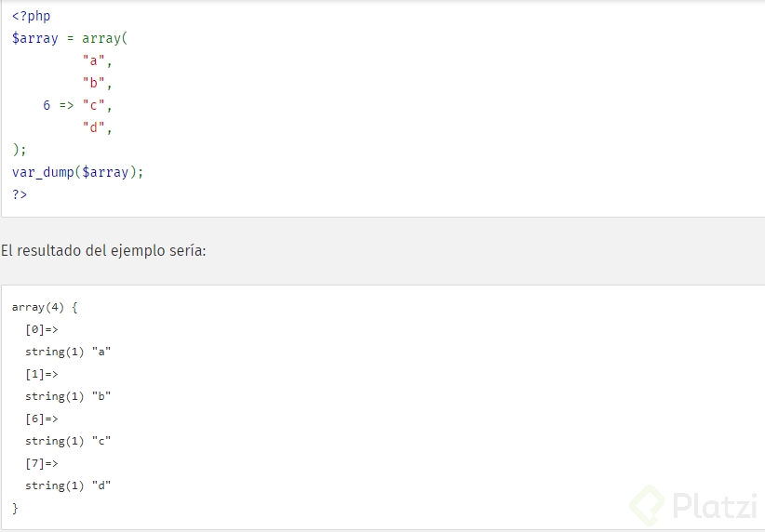Image resolution: width=765 pixels, height=532 pixels.
Task: Click the string(1) "c" output line
Action: pyautogui.click(x=68, y=441)
